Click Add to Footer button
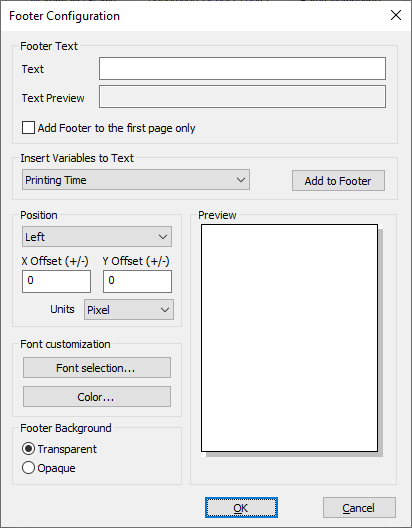The image size is (412, 528). [338, 181]
